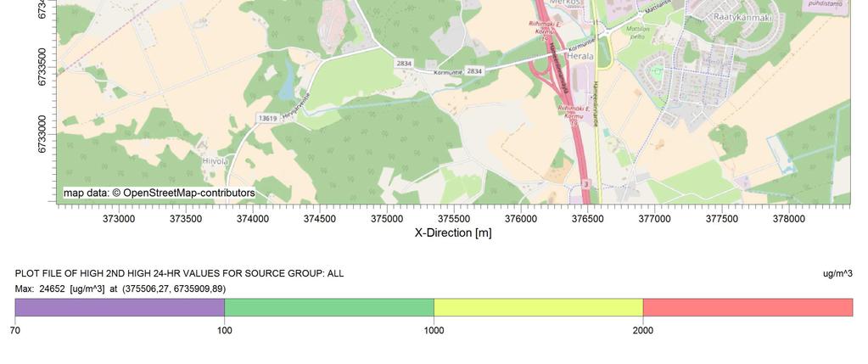
Task: Click the ug/m^3 unit label above legend
Action: (x=837, y=274)
